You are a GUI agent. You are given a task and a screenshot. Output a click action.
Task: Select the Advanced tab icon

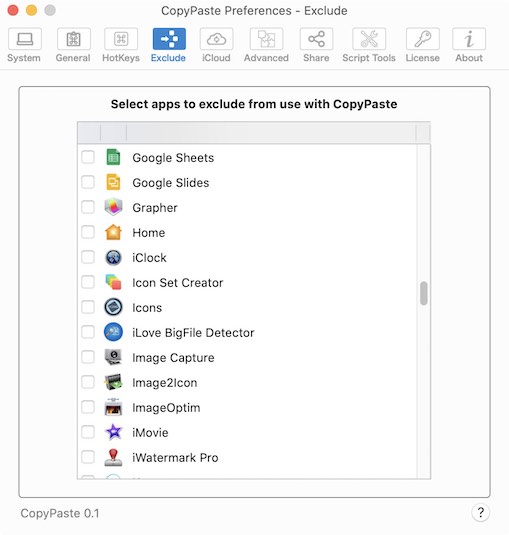pos(266,39)
